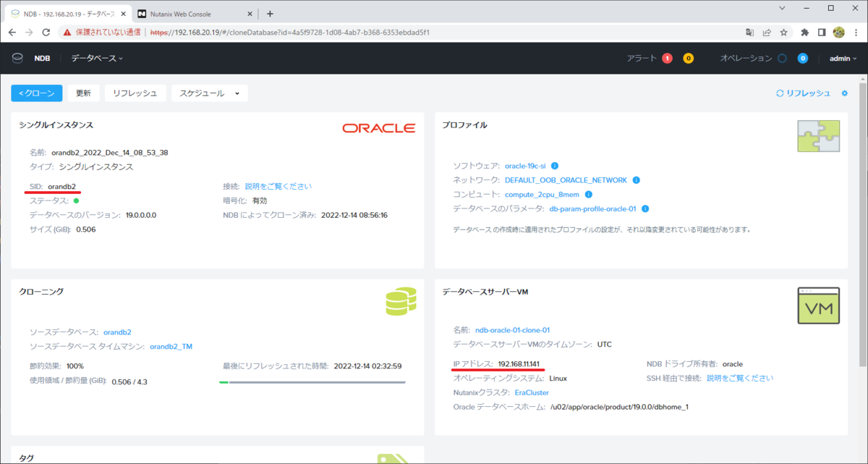Open source database orandb2 link
The height and width of the screenshot is (464, 868).
click(x=117, y=332)
